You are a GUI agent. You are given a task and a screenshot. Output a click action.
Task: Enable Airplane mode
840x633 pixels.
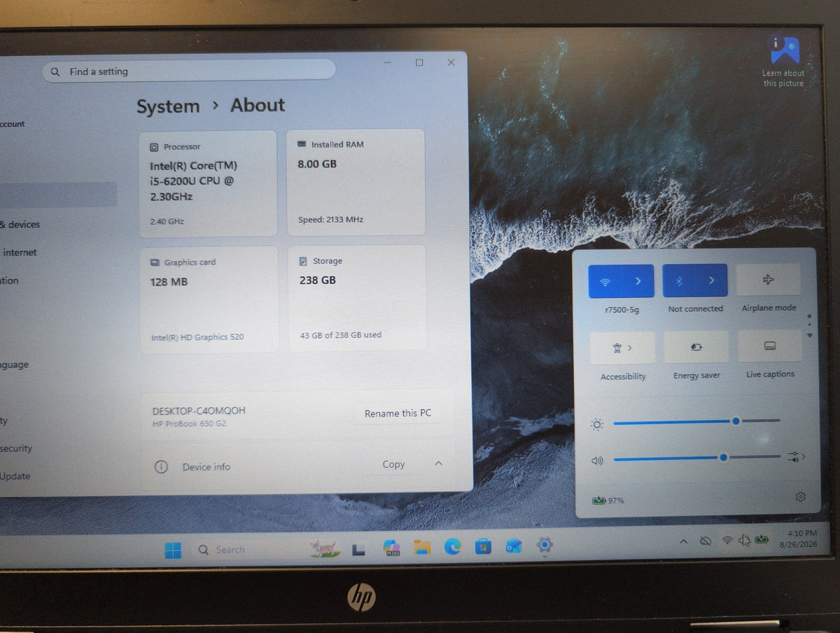coord(769,280)
